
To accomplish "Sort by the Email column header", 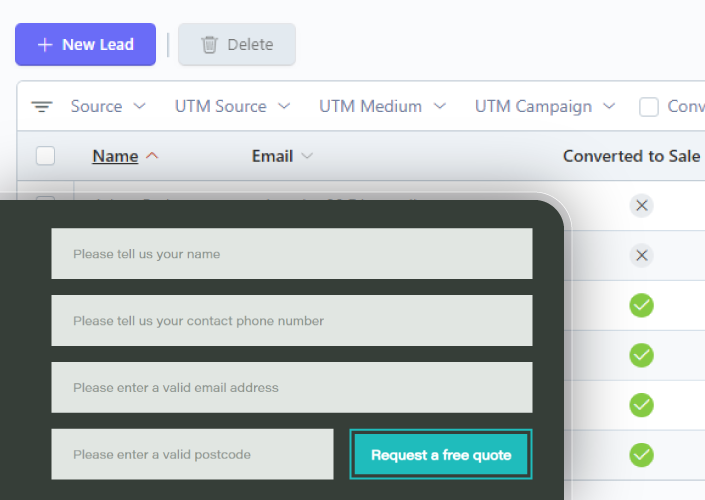I will [x=272, y=156].
